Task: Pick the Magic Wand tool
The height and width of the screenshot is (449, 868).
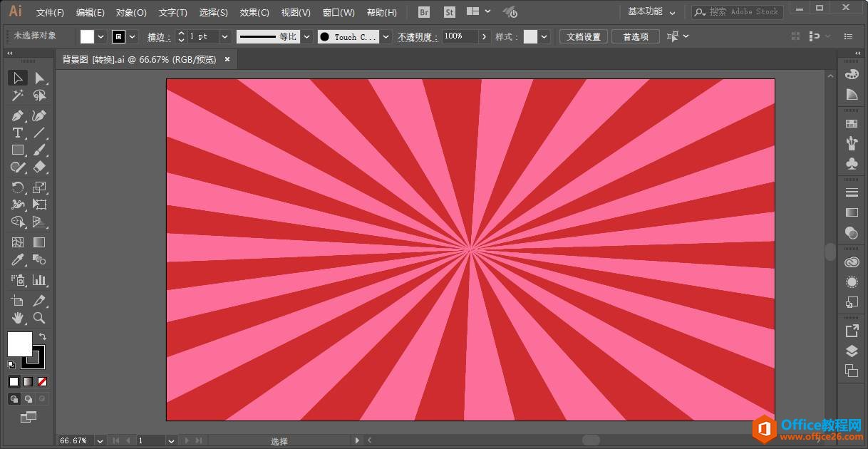Action: (18, 96)
